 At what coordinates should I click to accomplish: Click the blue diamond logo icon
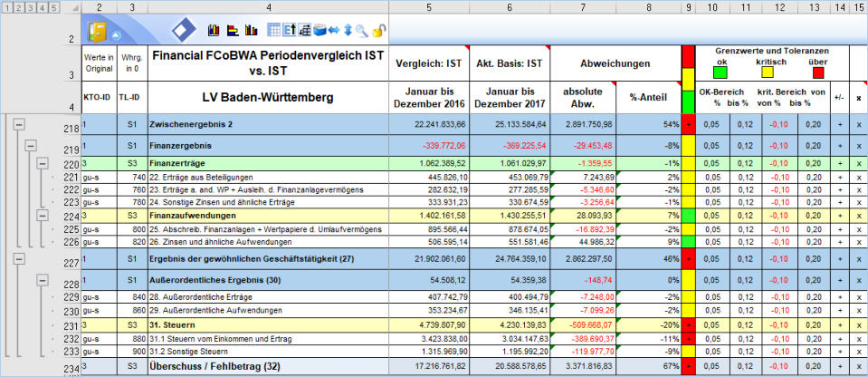pyautogui.click(x=184, y=31)
